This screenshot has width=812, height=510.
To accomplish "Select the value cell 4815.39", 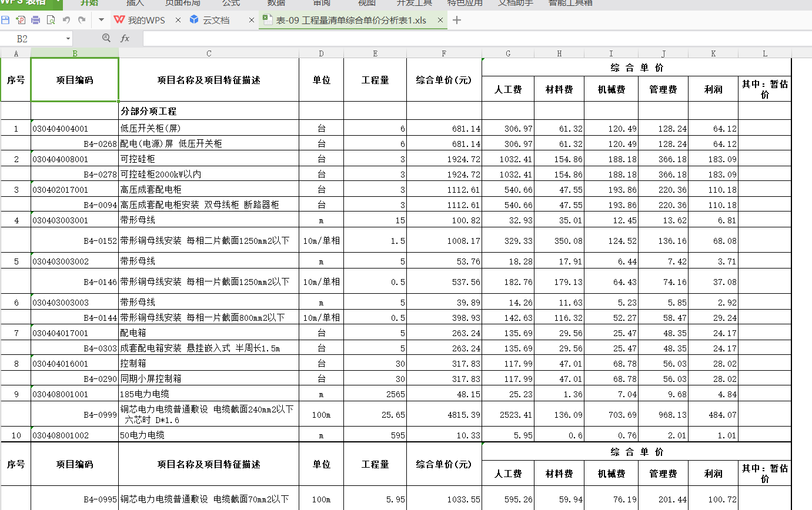I will pyautogui.click(x=444, y=415).
